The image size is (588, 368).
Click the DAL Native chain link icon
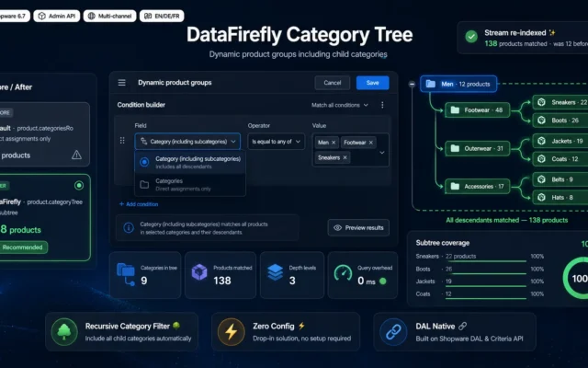point(393,332)
